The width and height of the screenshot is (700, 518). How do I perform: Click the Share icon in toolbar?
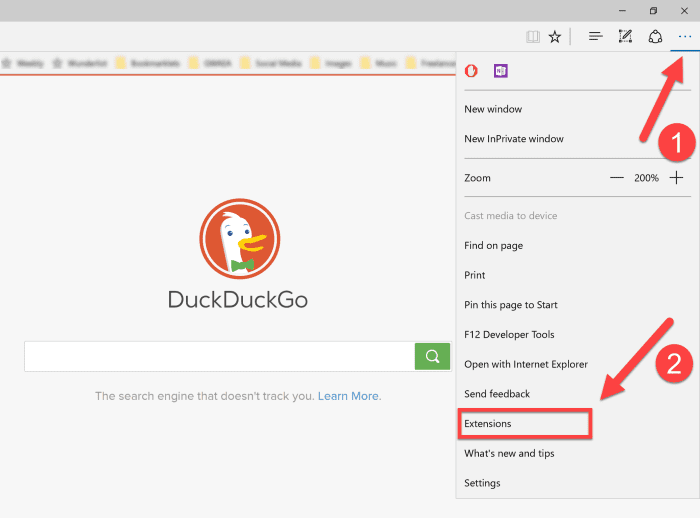pos(655,37)
